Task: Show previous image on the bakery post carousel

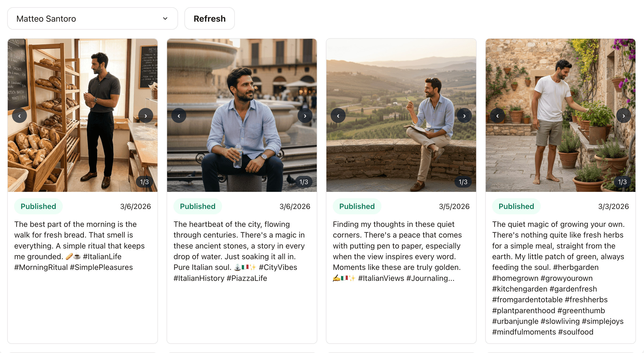Action: point(19,115)
